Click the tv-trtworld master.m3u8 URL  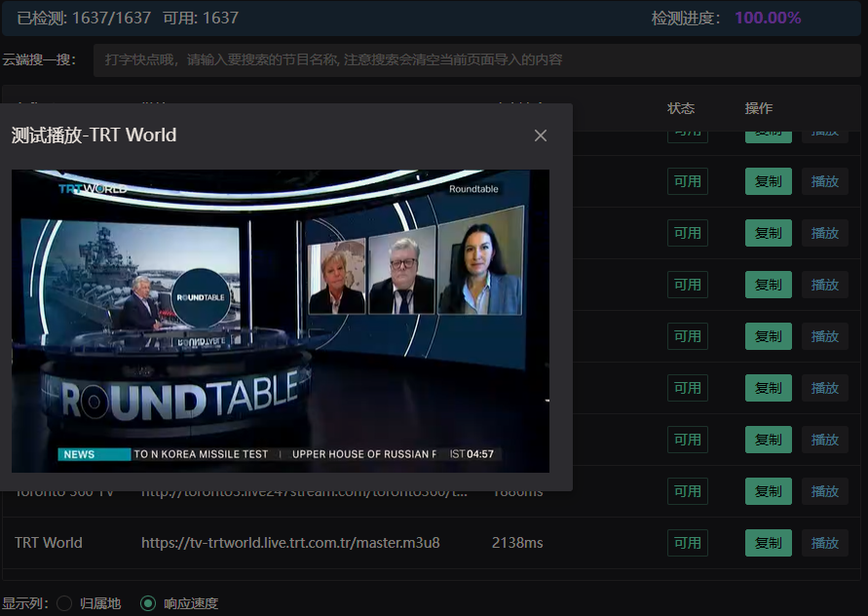point(290,543)
